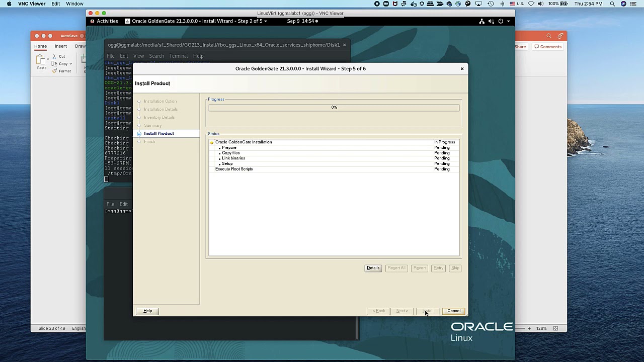Click the GNOME muted volume icon

pos(491,21)
